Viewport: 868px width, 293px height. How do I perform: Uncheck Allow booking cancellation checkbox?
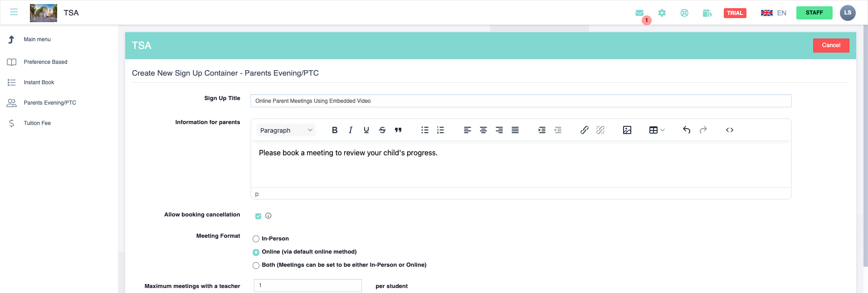point(258,216)
